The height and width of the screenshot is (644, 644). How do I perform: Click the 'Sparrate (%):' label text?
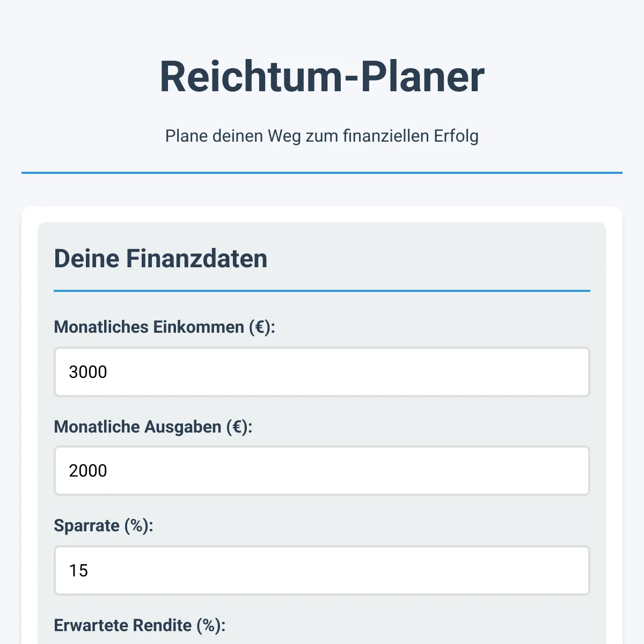[104, 525]
